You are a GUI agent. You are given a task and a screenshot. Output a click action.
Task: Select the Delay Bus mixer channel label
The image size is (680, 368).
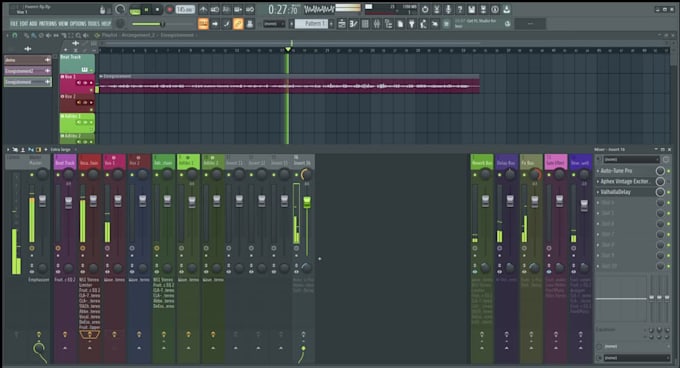(x=507, y=163)
